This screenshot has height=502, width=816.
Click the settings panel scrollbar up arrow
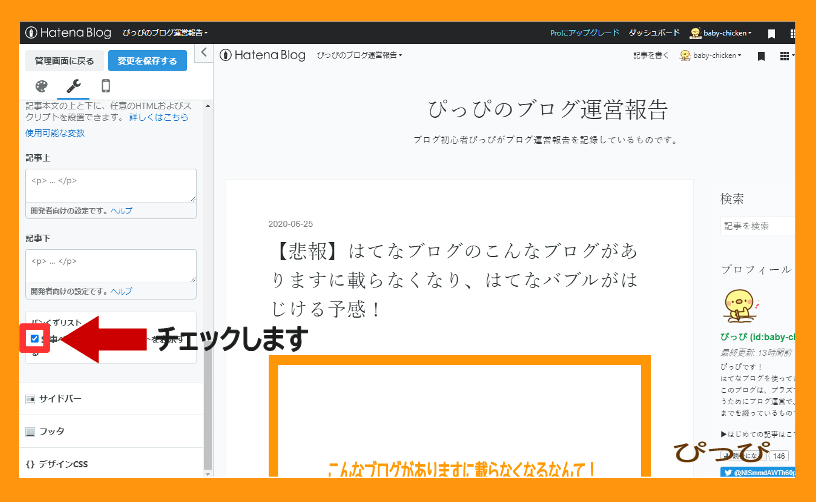(x=208, y=106)
